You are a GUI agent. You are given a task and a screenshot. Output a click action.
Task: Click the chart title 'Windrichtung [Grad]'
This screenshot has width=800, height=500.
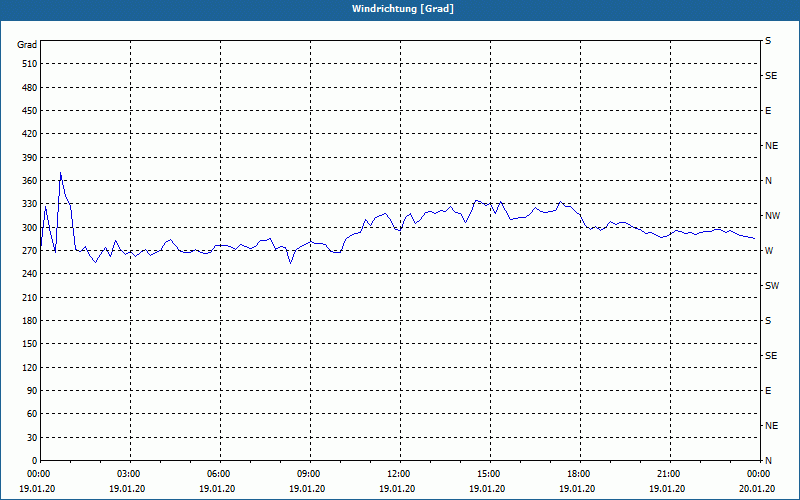[403, 9]
